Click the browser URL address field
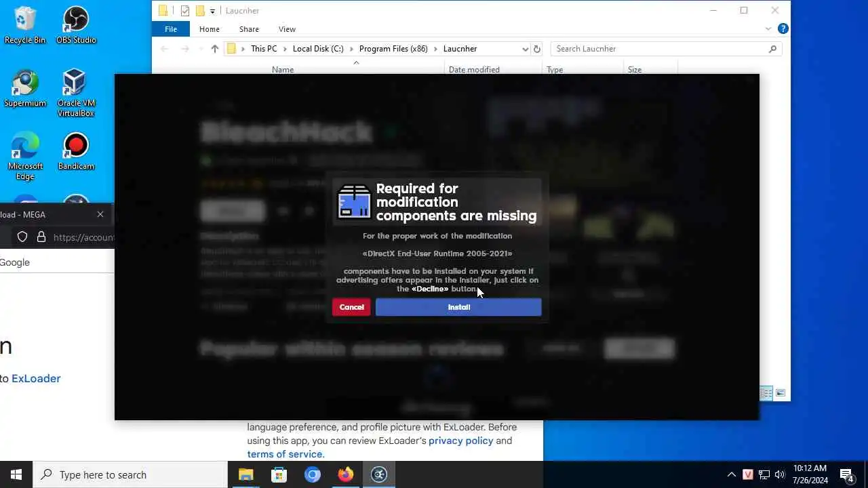 click(83, 237)
